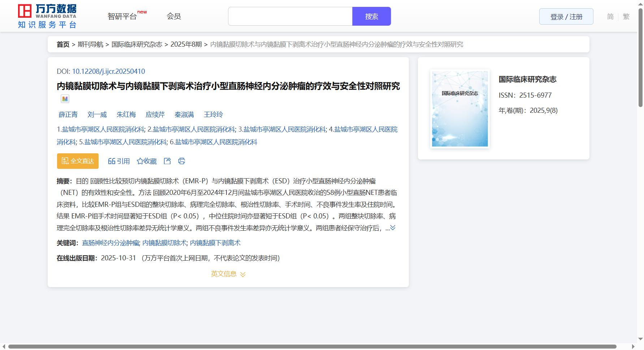Open the 会员 menu item
The width and height of the screenshot is (644, 350).
point(174,16)
